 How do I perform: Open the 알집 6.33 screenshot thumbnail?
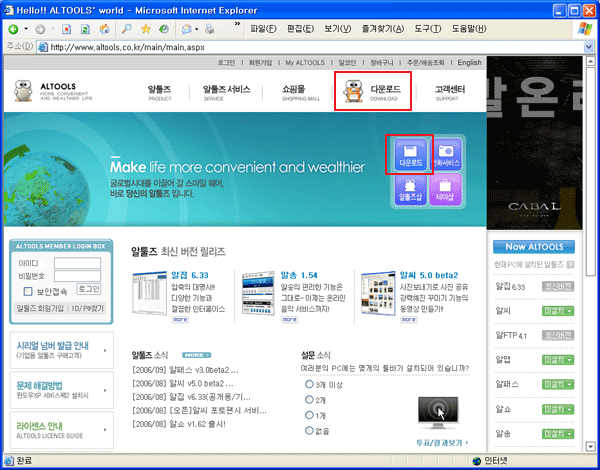point(150,294)
